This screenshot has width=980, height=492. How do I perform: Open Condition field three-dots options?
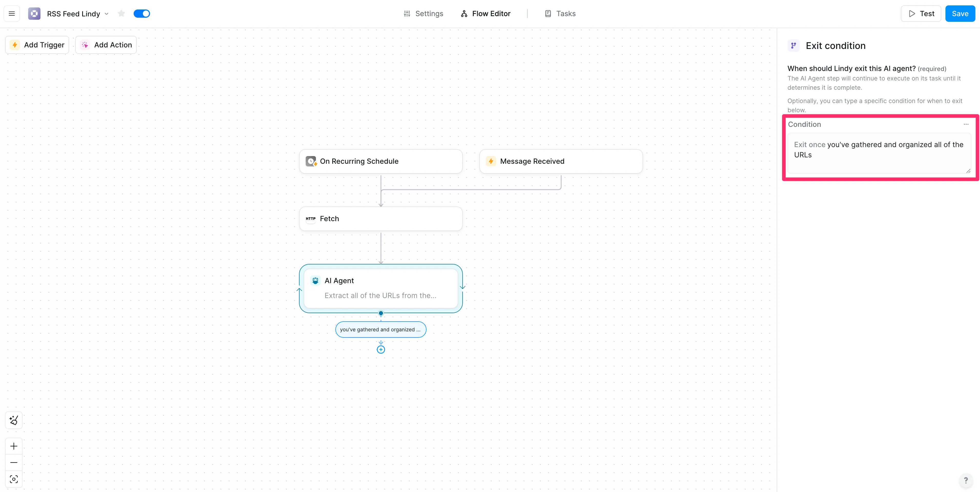(966, 124)
